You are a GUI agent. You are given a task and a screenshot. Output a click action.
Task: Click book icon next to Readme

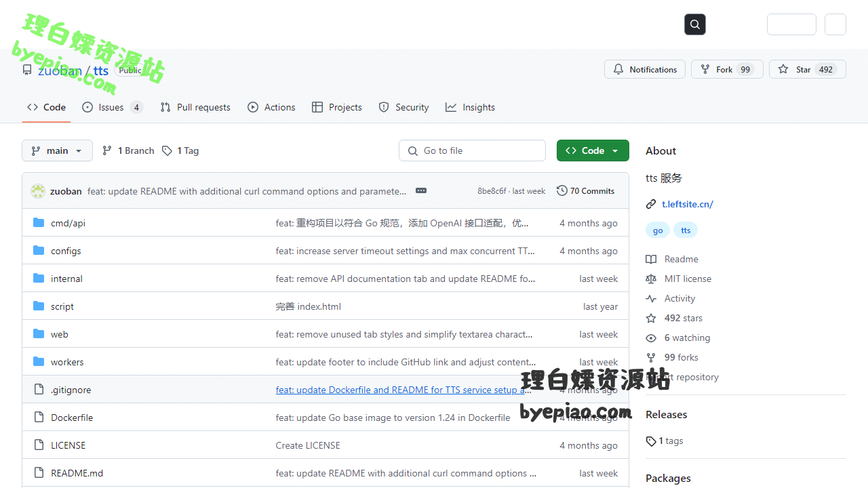tap(651, 259)
